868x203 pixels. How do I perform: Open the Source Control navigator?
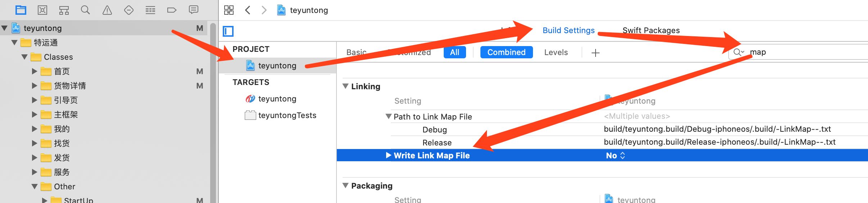[x=42, y=10]
